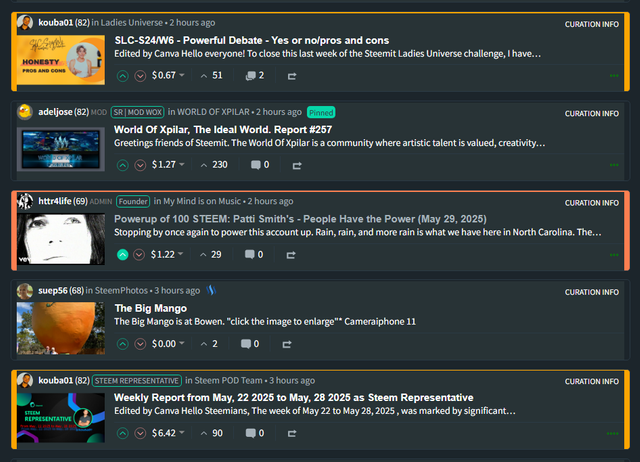Remove upvote on Patti Smith Powerup post
640x462 pixels.
click(x=122, y=255)
